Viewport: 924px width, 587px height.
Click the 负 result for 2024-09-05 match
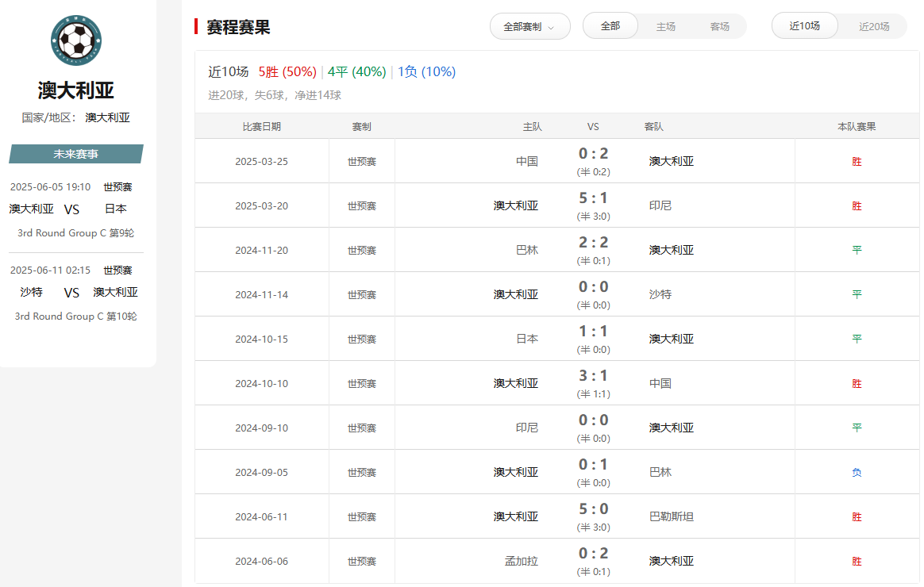click(857, 472)
